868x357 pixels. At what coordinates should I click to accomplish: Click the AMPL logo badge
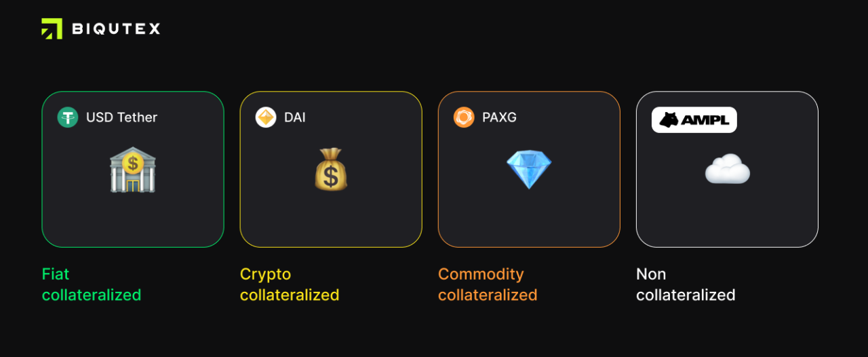694,120
